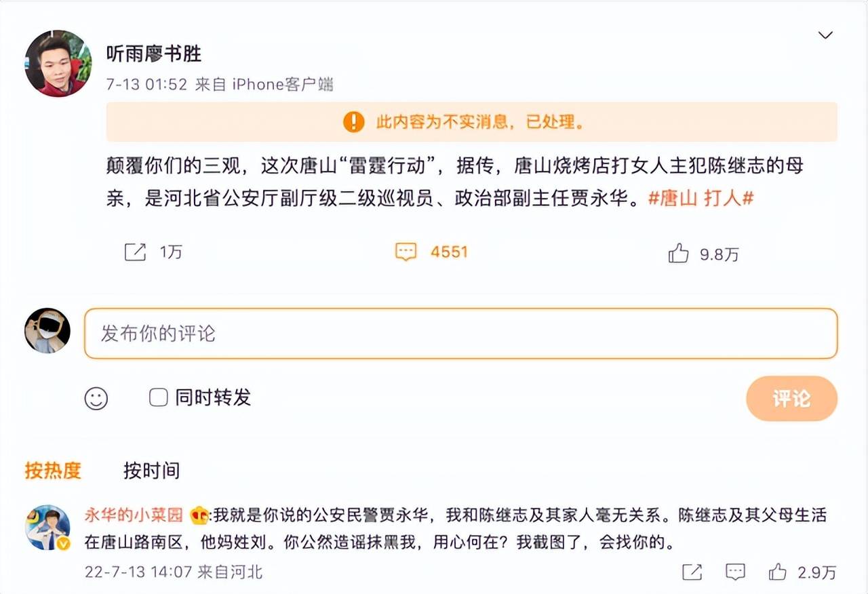The width and height of the screenshot is (868, 594).
Task: Click 听雨廖书胜's profile avatar
Action: [x=58, y=64]
